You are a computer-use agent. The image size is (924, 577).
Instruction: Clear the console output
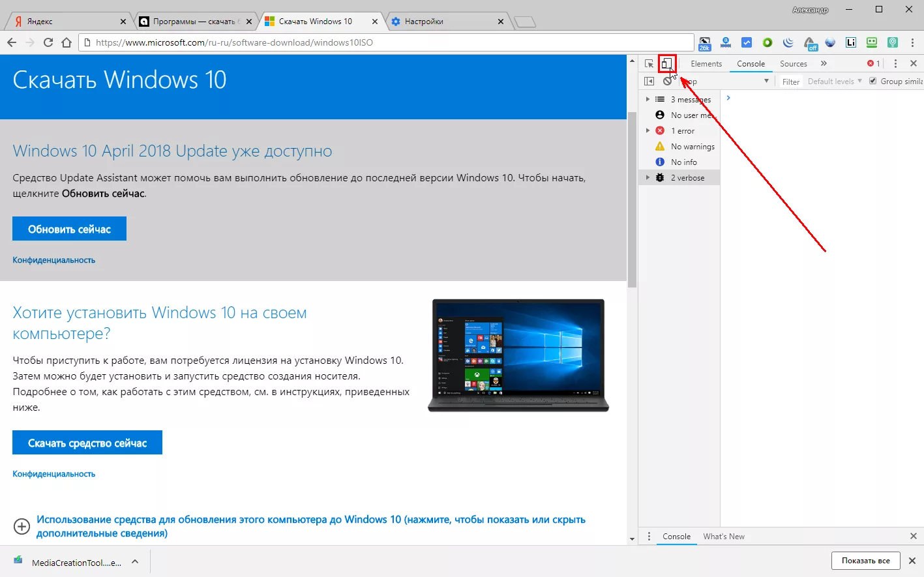[667, 81]
